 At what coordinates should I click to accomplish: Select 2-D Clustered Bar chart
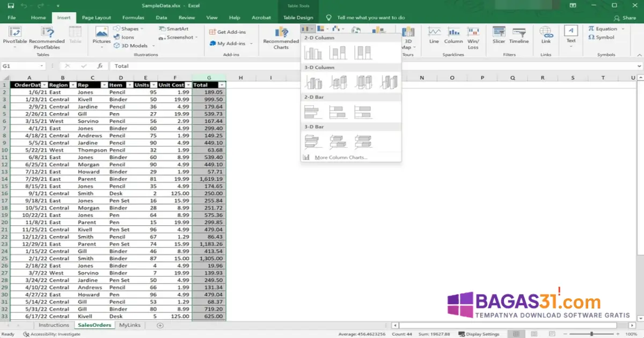point(312,112)
